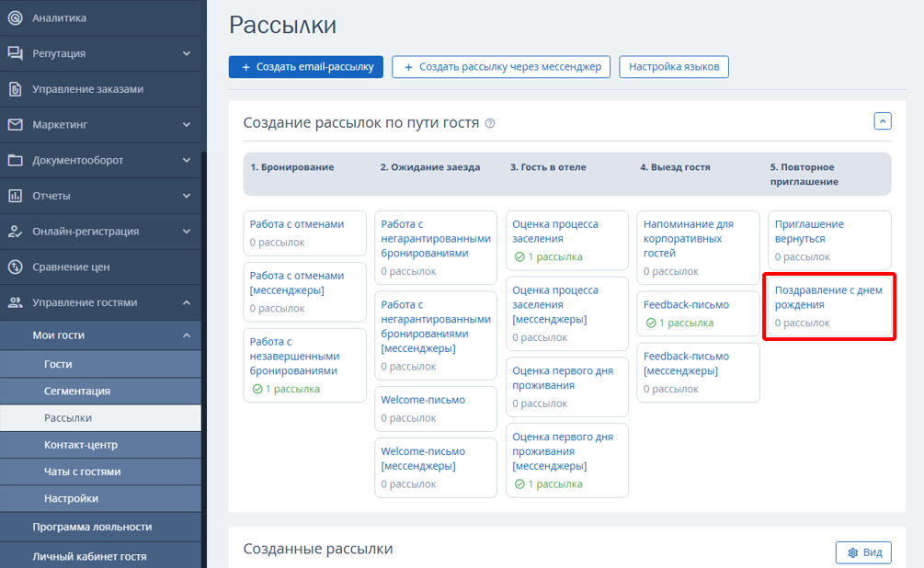Click the Репутация chat icon

[15, 53]
